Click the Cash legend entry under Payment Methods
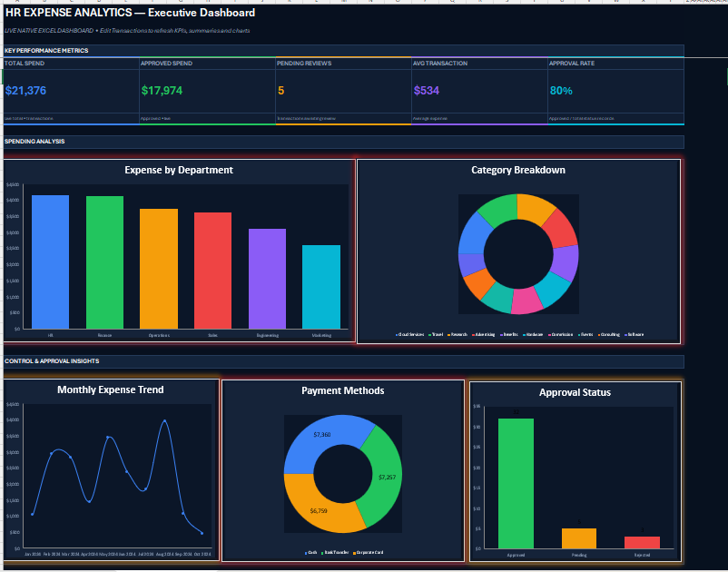This screenshot has height=572, width=728. 310,553
